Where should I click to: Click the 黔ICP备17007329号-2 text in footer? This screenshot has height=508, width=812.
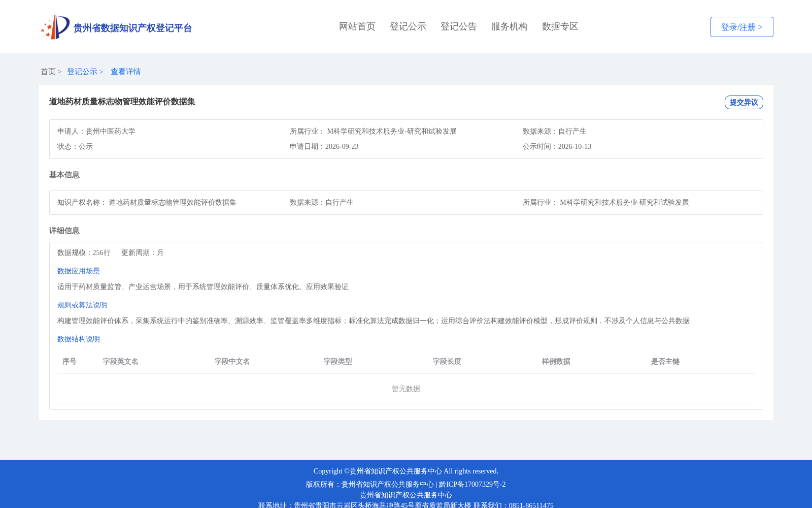pyautogui.click(x=472, y=484)
